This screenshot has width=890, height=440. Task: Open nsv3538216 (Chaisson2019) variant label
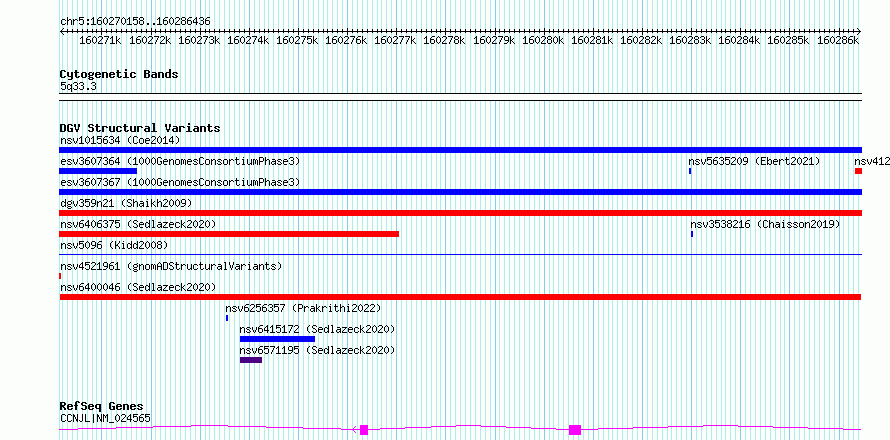click(765, 225)
